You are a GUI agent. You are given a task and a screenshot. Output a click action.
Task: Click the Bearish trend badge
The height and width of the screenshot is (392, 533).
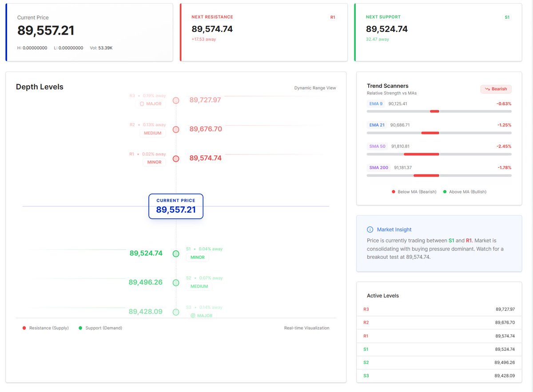[496, 89]
